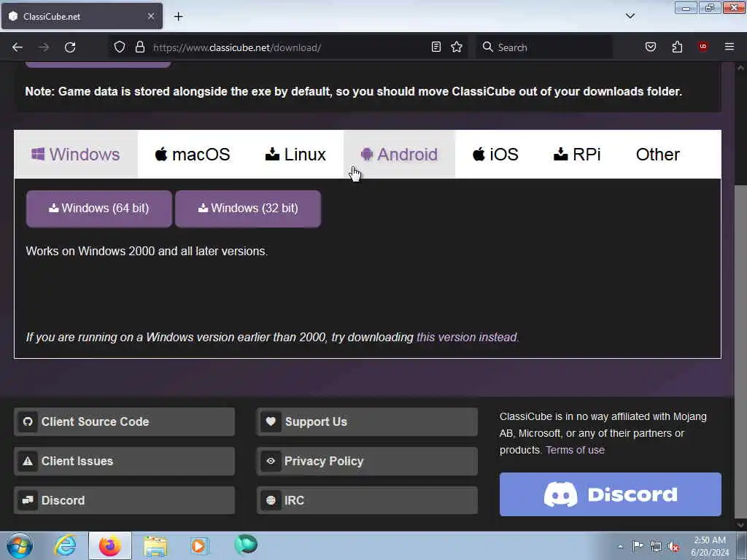Open Windows Media Player on taskbar
747x560 pixels.
click(199, 545)
